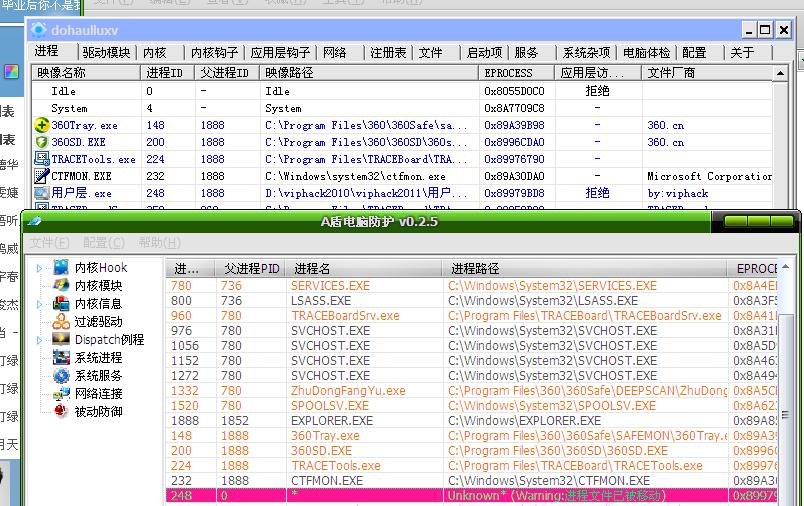
Task: Switch to the 启动项 tab
Action: (485, 52)
